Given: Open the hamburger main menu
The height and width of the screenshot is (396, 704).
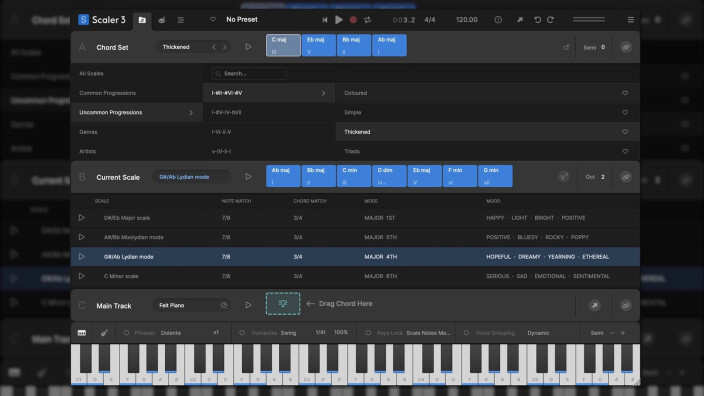Looking at the screenshot, I should [631, 20].
